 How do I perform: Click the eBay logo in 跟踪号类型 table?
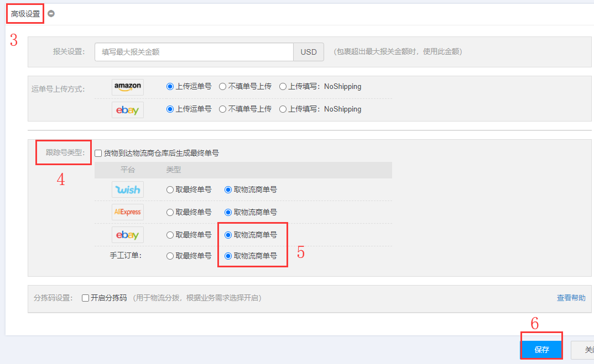coord(128,235)
